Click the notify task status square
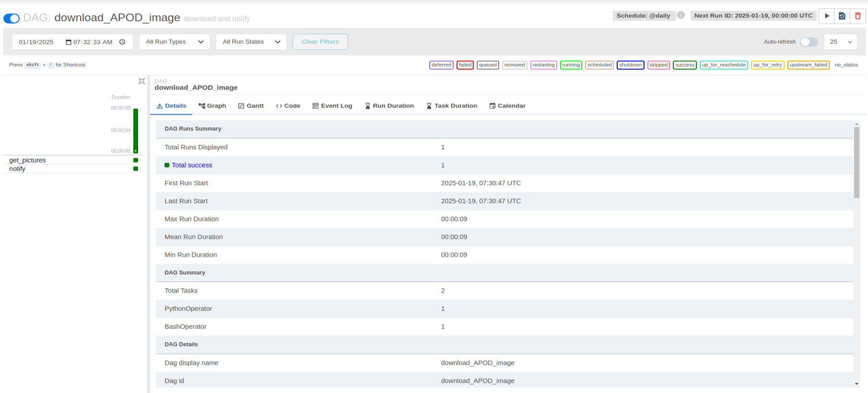The image size is (868, 393). 136,169
